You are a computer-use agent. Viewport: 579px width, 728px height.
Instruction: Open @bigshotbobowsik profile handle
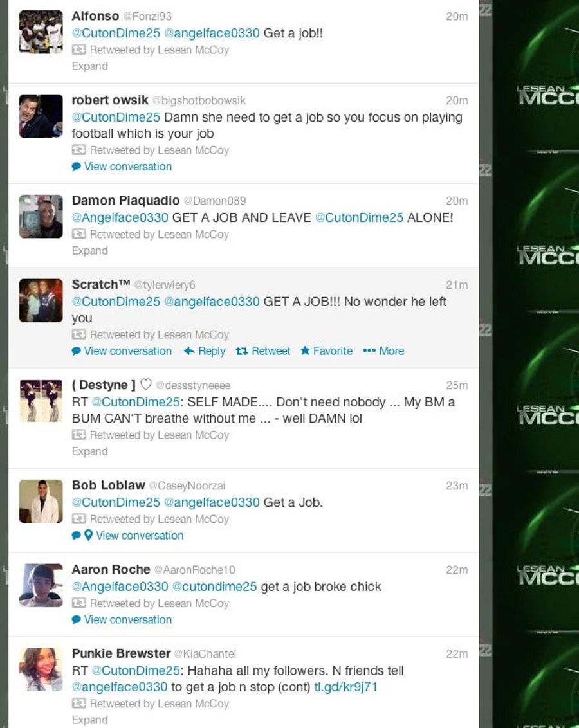199,100
